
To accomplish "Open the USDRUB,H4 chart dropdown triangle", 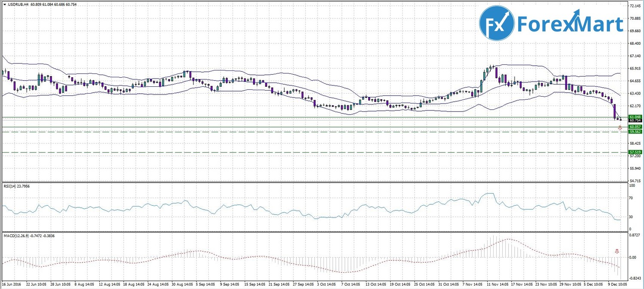I will (x=4, y=4).
